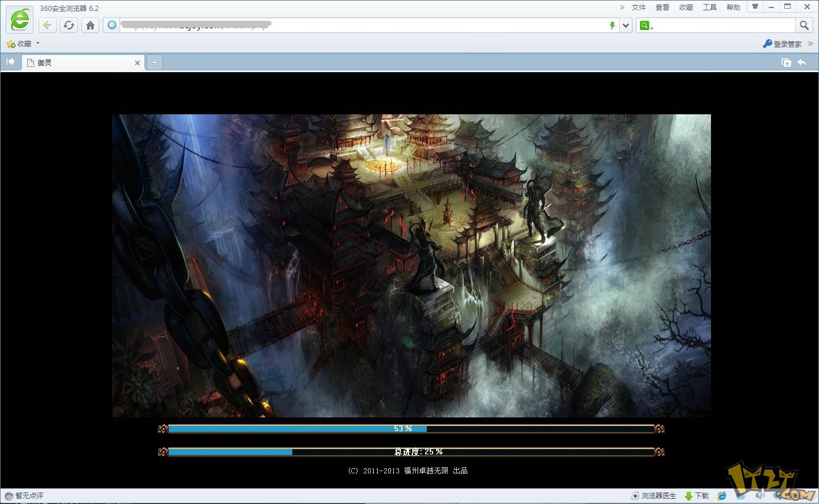This screenshot has width=819, height=504.
Task: Open the 工具 menu
Action: click(x=710, y=8)
